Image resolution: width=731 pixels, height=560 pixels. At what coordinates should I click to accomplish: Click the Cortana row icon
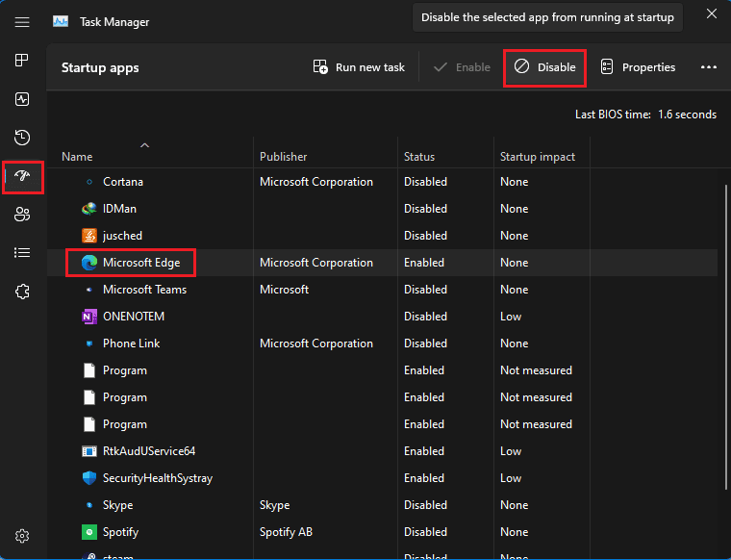coord(89,182)
